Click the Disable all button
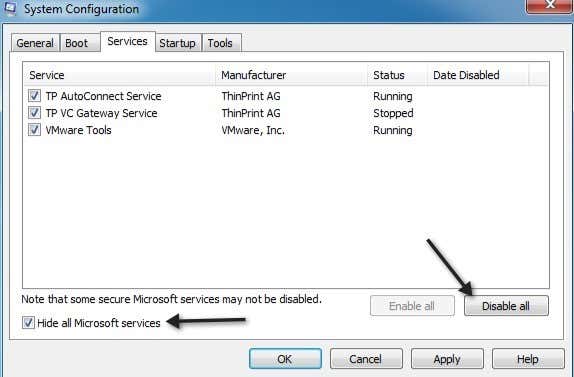Viewport: 574px width, 377px height. click(x=506, y=306)
